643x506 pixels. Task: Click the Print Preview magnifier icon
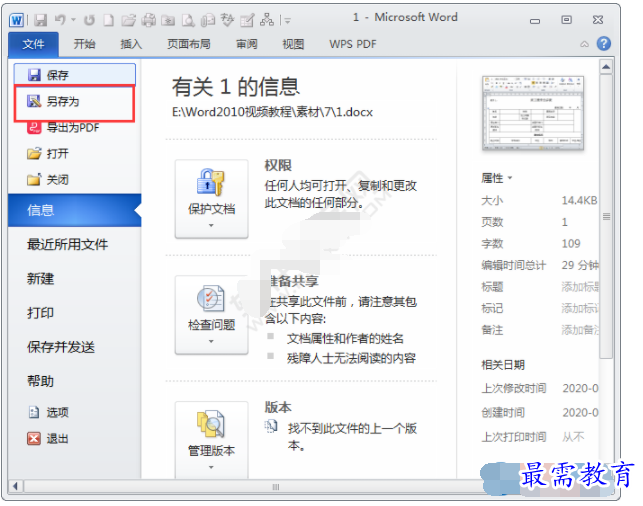pyautogui.click(x=188, y=20)
